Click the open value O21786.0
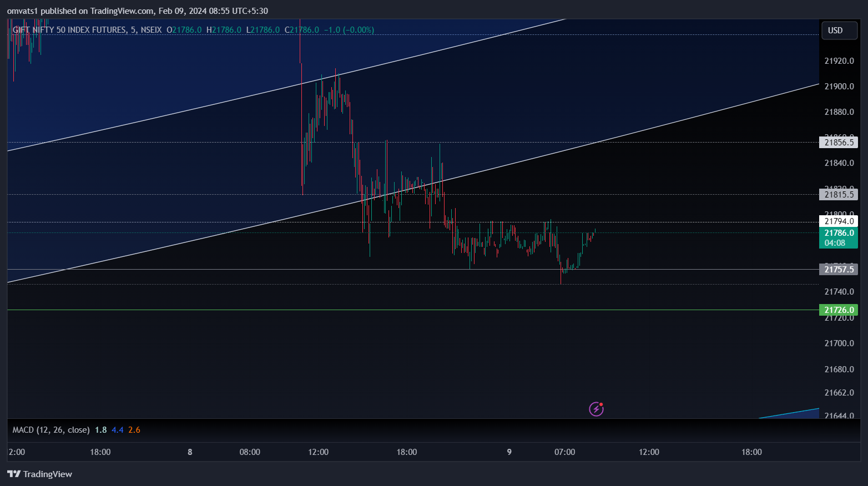Viewport: 868px width, 486px height. pos(184,30)
